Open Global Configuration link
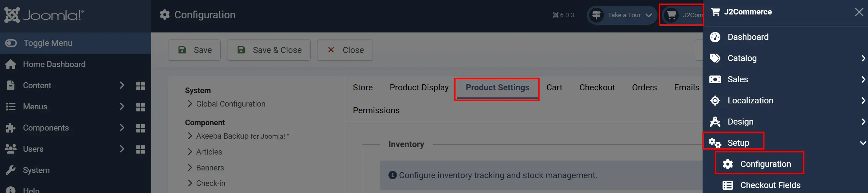The image size is (868, 193). (x=231, y=104)
